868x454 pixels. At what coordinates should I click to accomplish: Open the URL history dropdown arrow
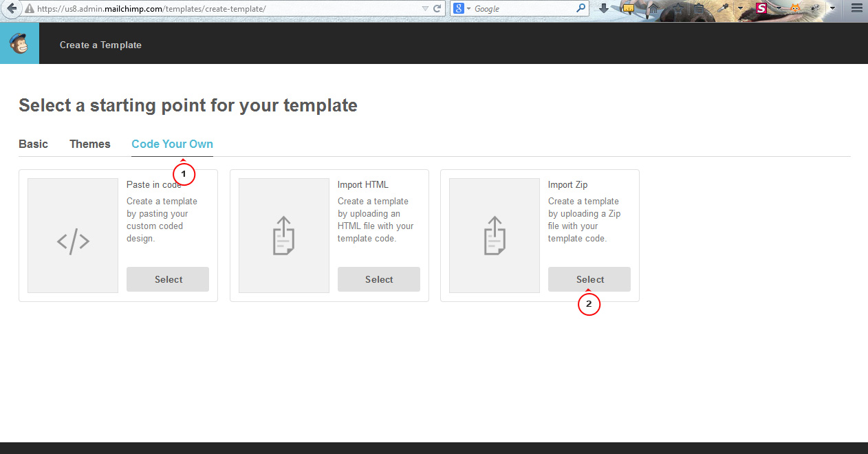point(425,8)
